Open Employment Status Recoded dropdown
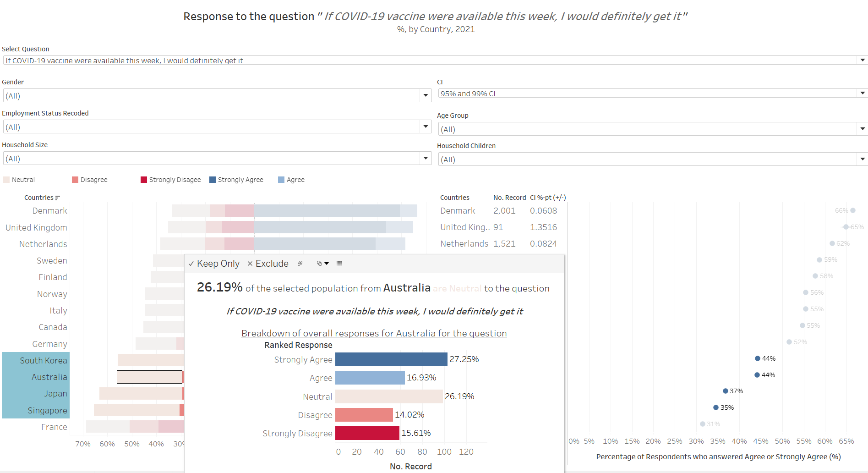The width and height of the screenshot is (868, 473). coord(426,126)
